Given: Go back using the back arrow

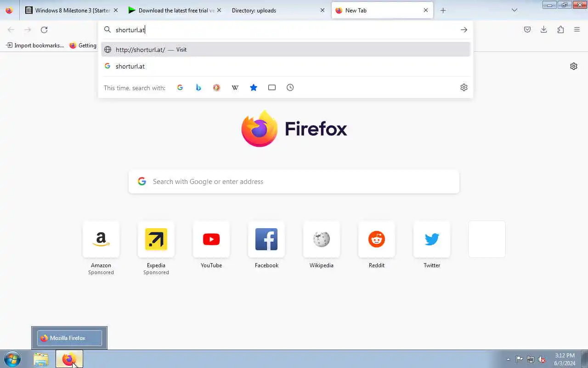Looking at the screenshot, I should (x=11, y=30).
